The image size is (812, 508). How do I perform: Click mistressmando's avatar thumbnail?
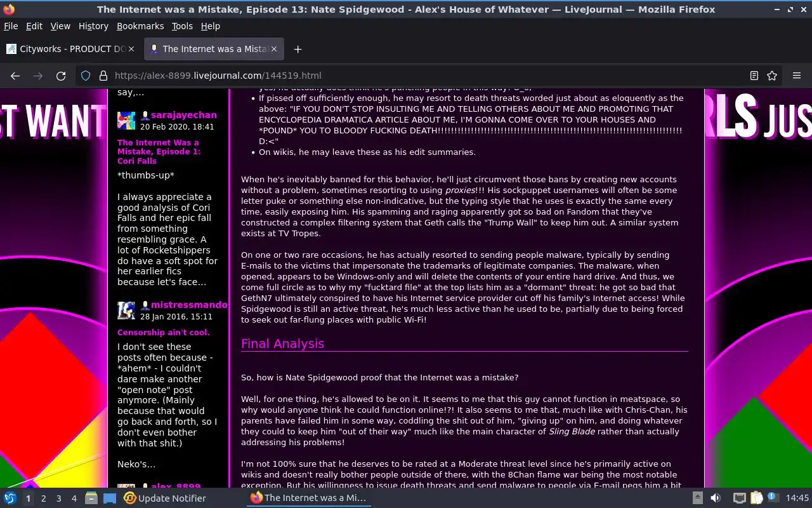[x=126, y=311]
